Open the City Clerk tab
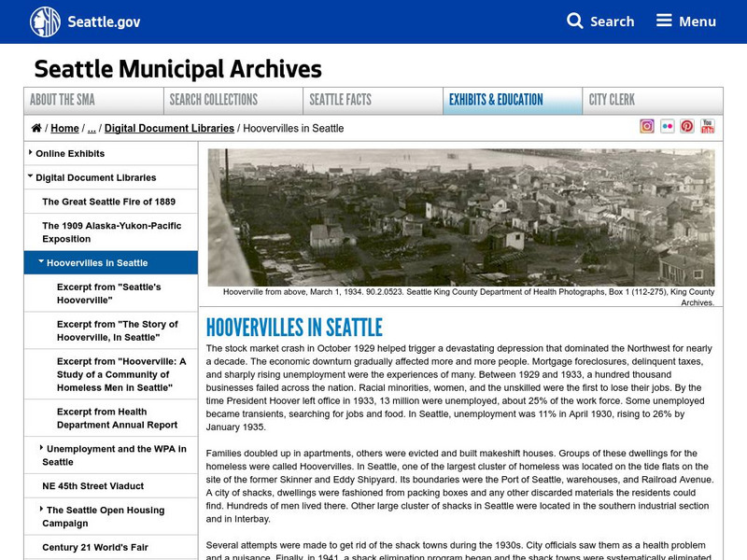This screenshot has width=747, height=560. tap(653, 101)
